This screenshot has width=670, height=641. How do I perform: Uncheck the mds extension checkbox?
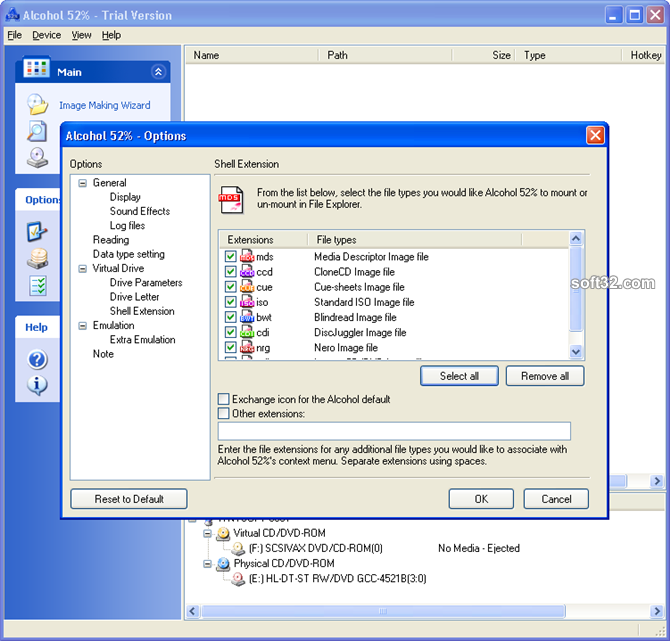pos(230,256)
